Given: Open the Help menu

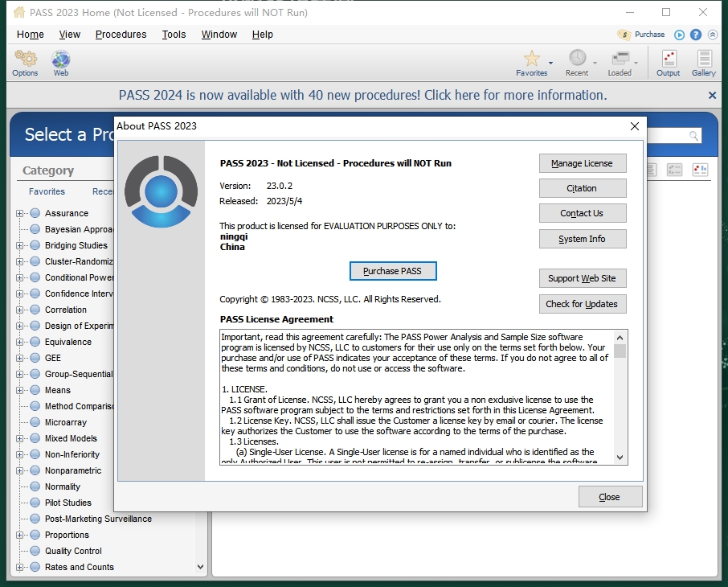Looking at the screenshot, I should click(x=262, y=35).
